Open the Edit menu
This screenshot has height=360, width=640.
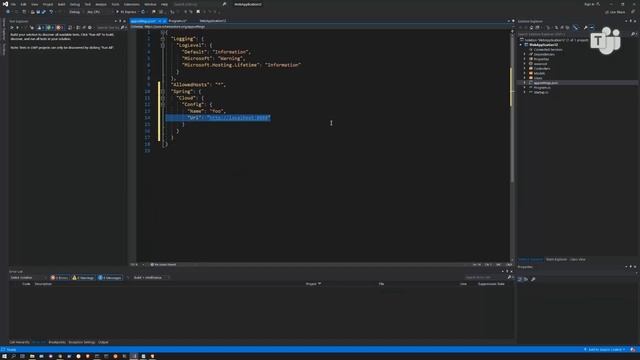(x=23, y=4)
